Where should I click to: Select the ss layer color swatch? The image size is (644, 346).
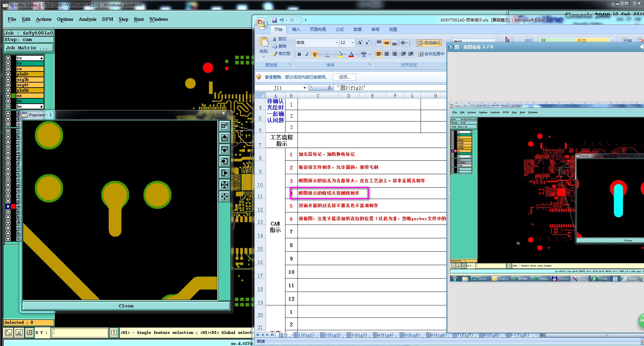[13, 96]
